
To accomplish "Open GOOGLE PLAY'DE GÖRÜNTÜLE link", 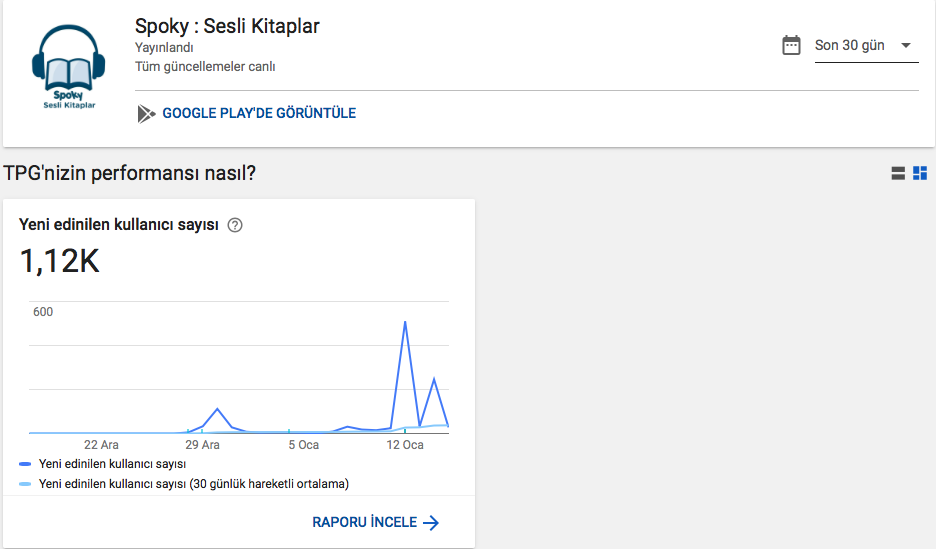I will [x=259, y=113].
